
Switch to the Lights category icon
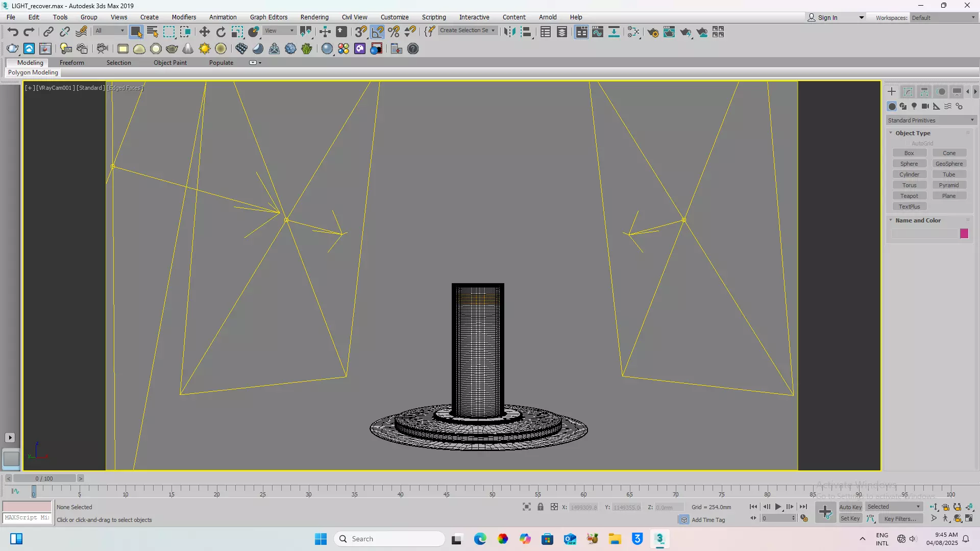pyautogui.click(x=914, y=106)
